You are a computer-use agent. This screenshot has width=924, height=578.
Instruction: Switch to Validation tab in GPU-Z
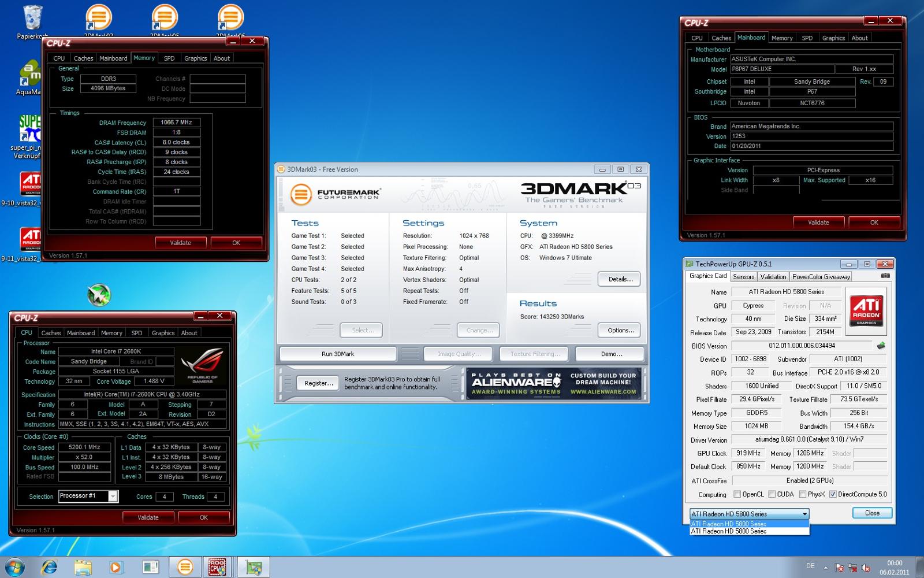(773, 277)
